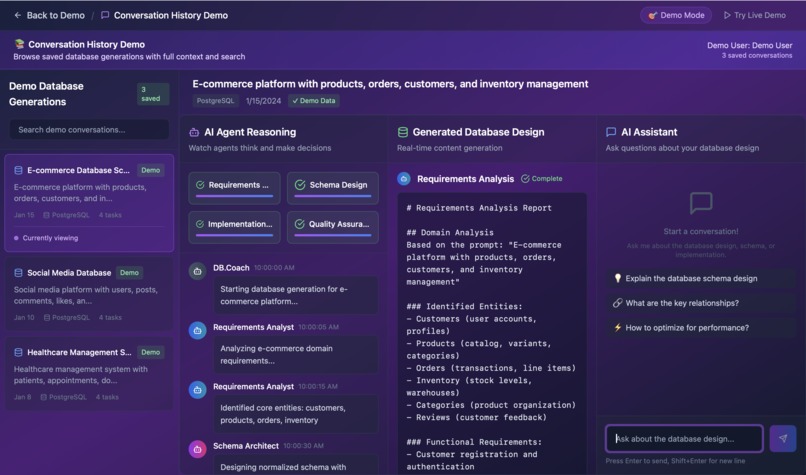
Task: Select the Schema Design step tab
Action: pos(333,188)
